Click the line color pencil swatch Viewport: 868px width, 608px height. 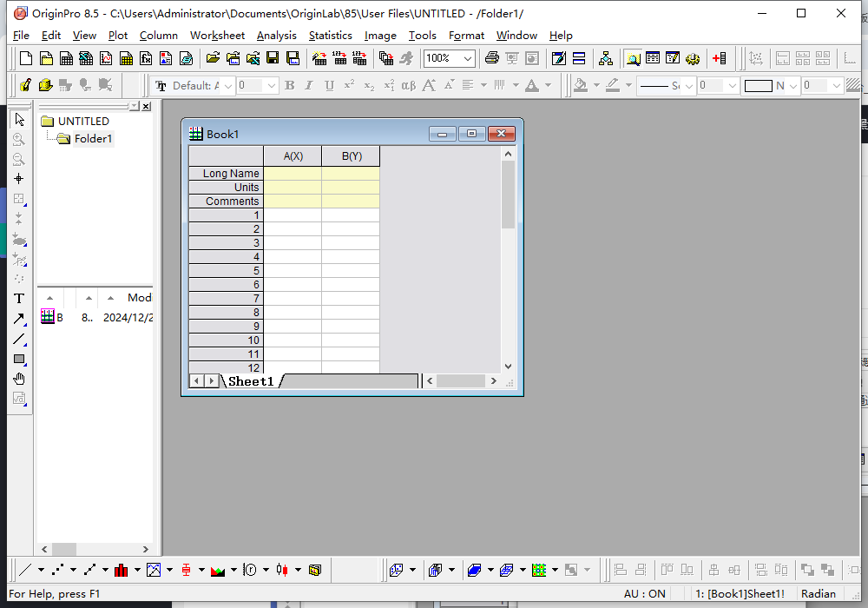(x=613, y=85)
